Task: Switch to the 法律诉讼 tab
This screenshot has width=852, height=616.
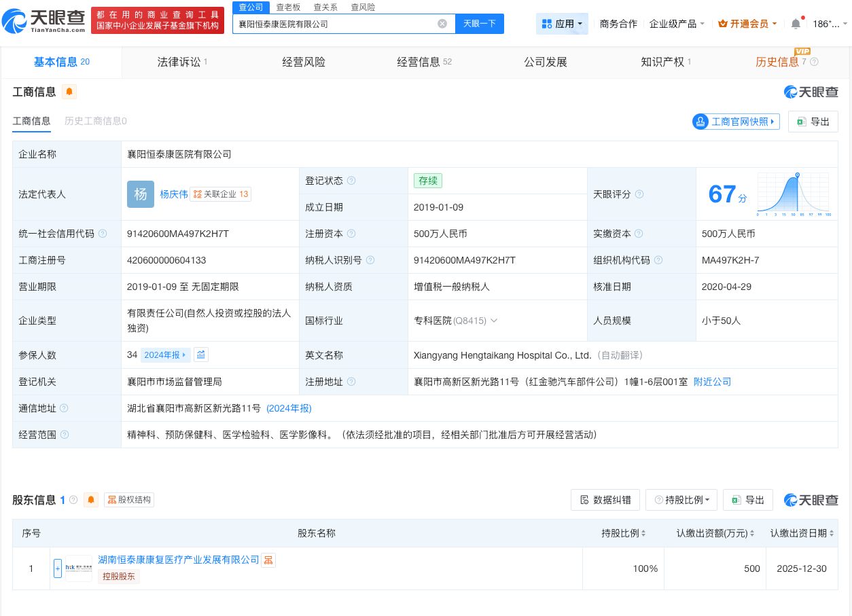Action: [178, 62]
